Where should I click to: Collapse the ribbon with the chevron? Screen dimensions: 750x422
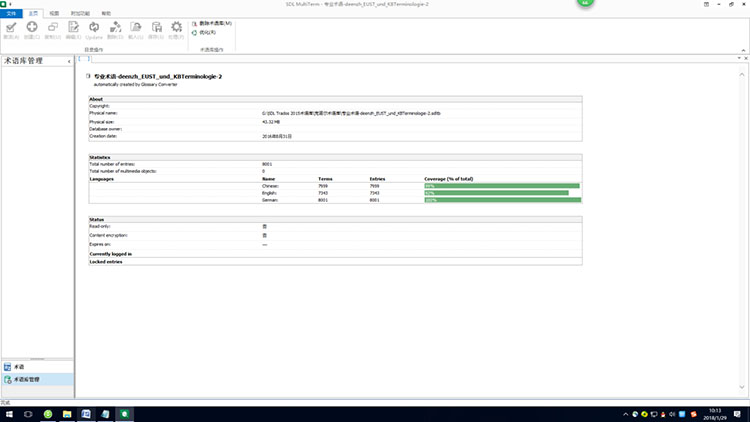point(743,50)
